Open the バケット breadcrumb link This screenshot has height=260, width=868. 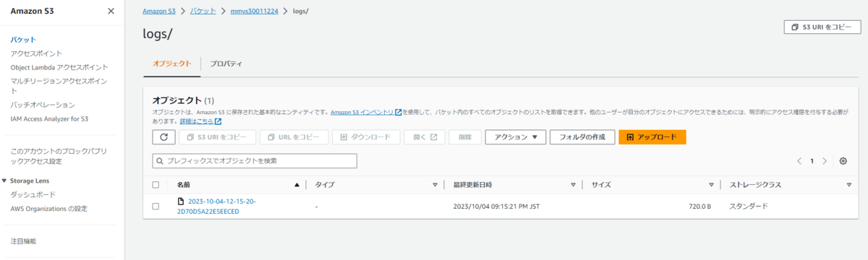pos(204,12)
